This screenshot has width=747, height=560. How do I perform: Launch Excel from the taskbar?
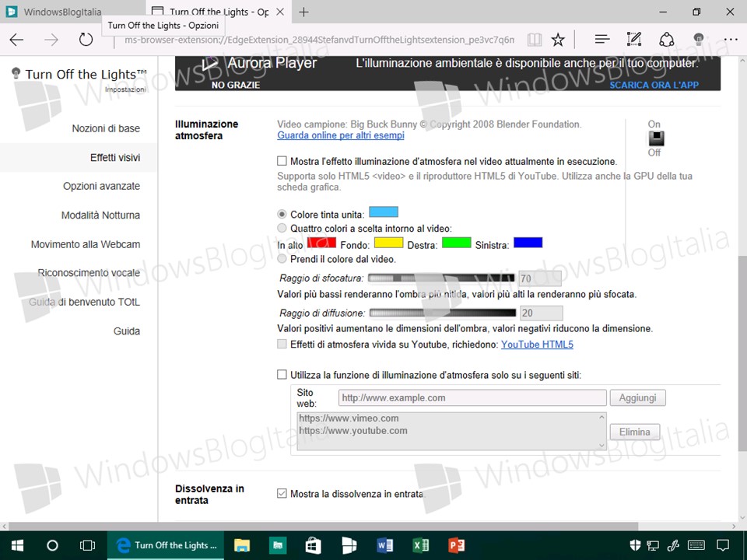point(421,545)
